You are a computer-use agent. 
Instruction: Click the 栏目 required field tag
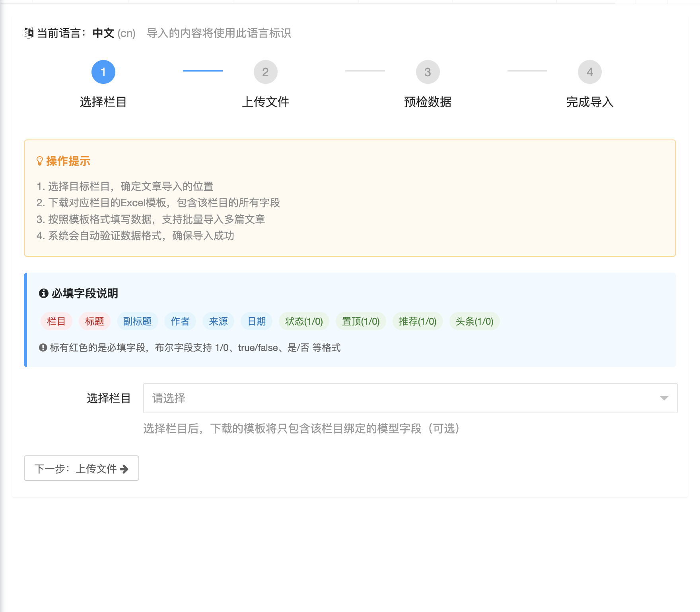click(x=56, y=321)
